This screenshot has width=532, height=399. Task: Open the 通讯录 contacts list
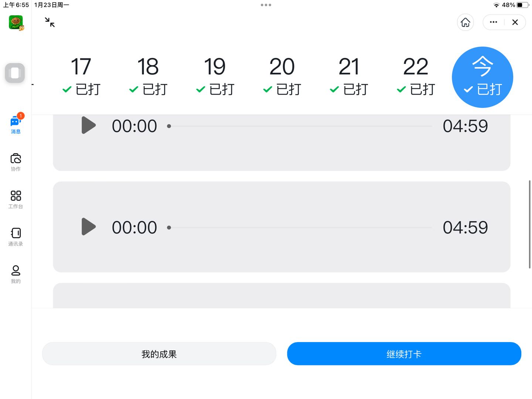(x=16, y=237)
